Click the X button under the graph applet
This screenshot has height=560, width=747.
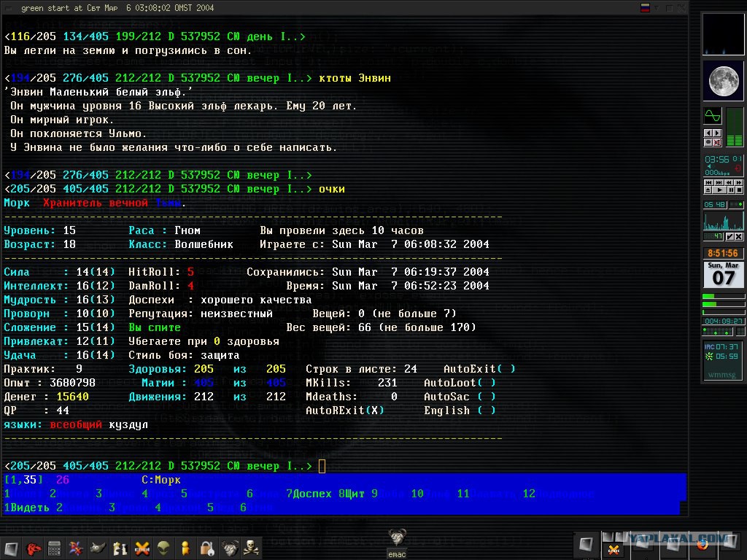click(x=740, y=237)
